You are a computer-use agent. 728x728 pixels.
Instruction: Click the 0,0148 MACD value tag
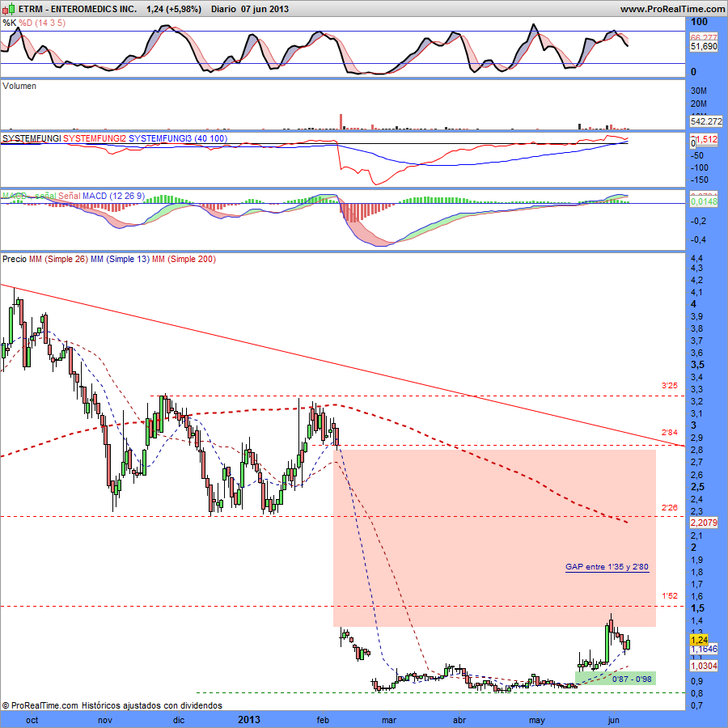point(704,201)
